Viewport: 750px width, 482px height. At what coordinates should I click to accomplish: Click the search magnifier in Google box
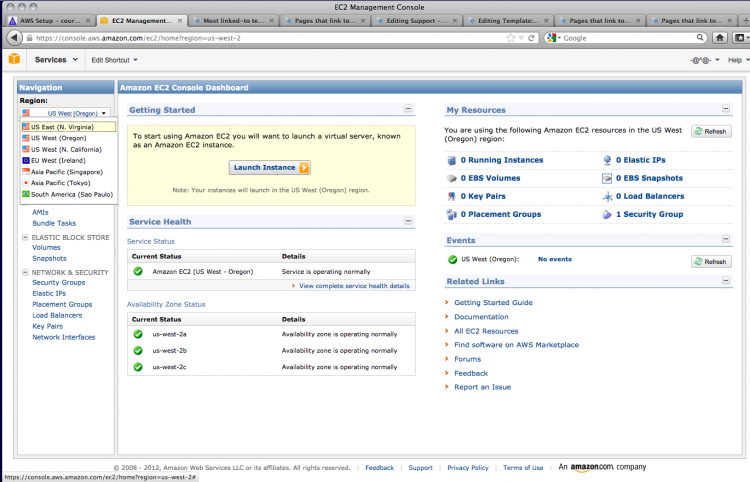[x=700, y=37]
